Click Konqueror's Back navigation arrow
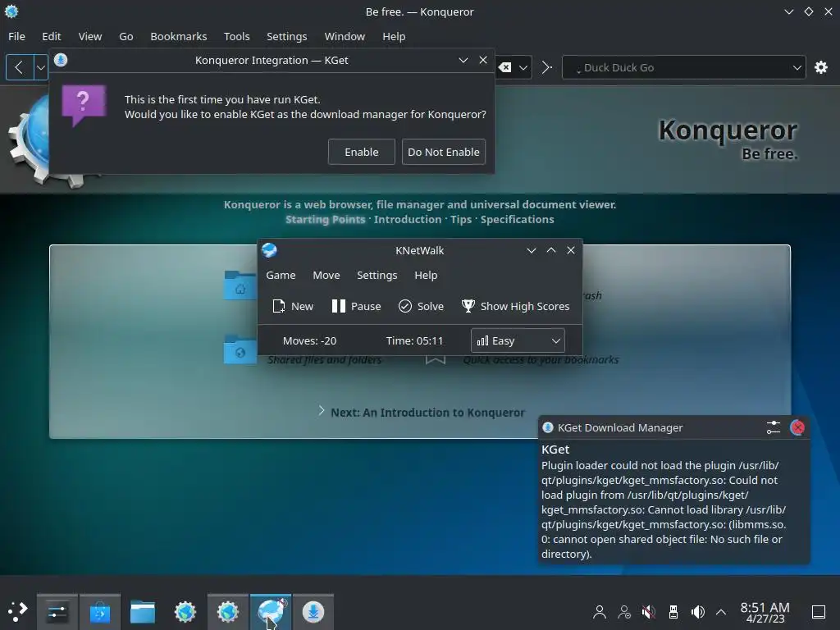Image resolution: width=840 pixels, height=630 pixels. coord(20,67)
